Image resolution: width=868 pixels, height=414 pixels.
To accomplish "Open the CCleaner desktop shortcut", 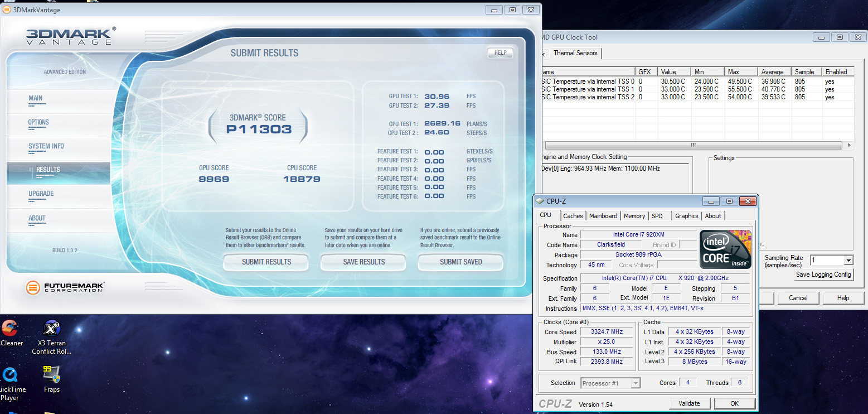I will pyautogui.click(x=9, y=333).
